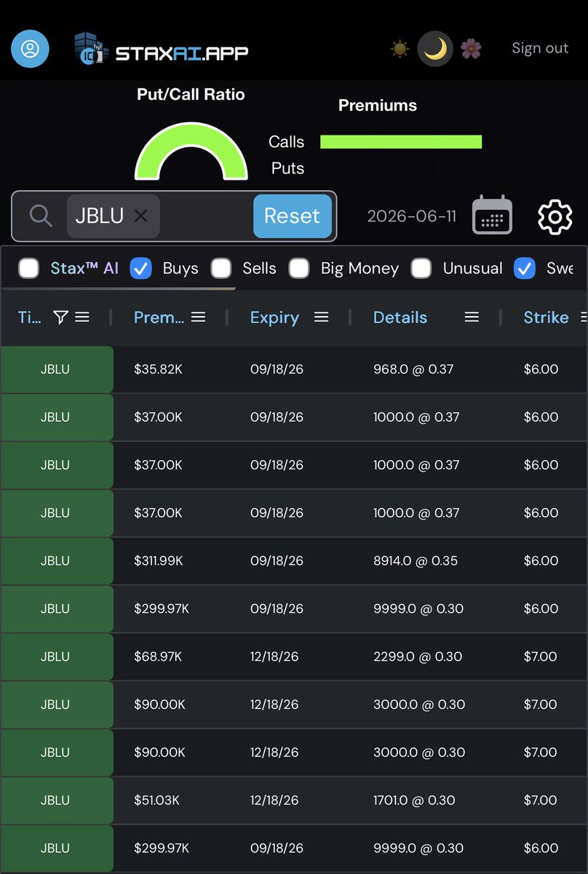Remove the JBLU search tag

pyautogui.click(x=140, y=216)
